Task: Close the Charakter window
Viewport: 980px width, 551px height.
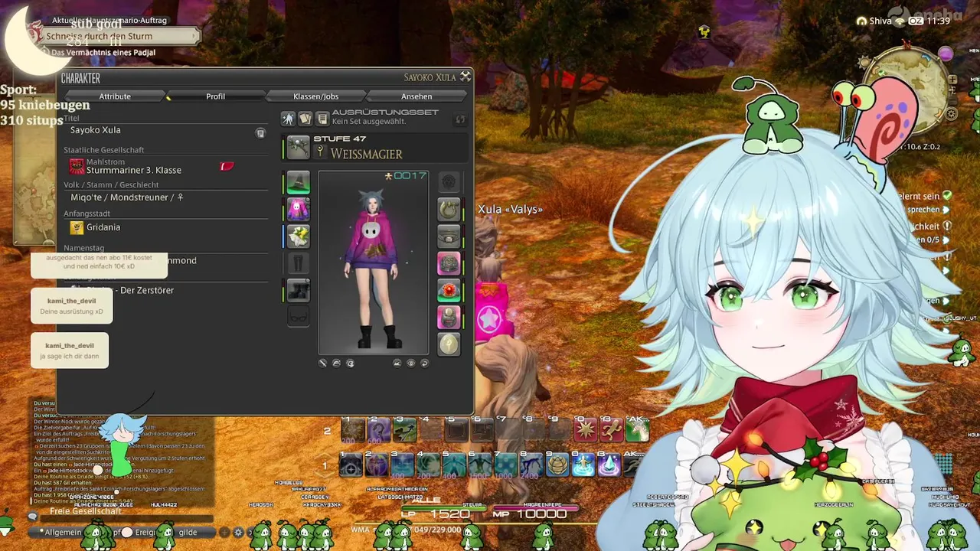Action: [x=465, y=77]
